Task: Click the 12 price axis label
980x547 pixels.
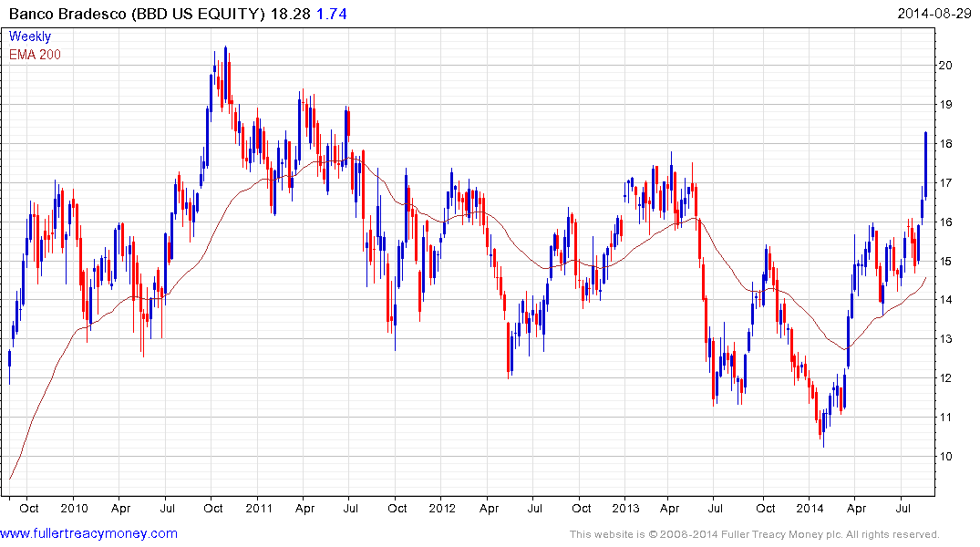Action: pyautogui.click(x=945, y=378)
